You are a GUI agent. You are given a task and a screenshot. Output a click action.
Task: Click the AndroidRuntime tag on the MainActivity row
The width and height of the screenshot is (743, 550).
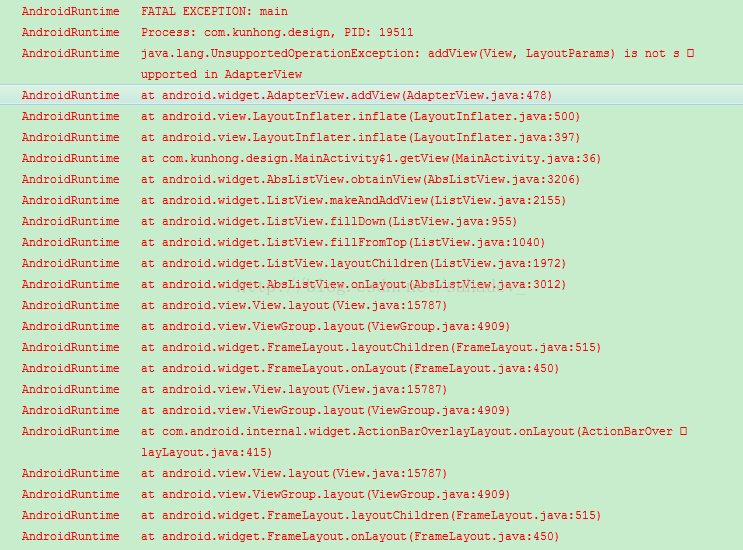tap(71, 158)
